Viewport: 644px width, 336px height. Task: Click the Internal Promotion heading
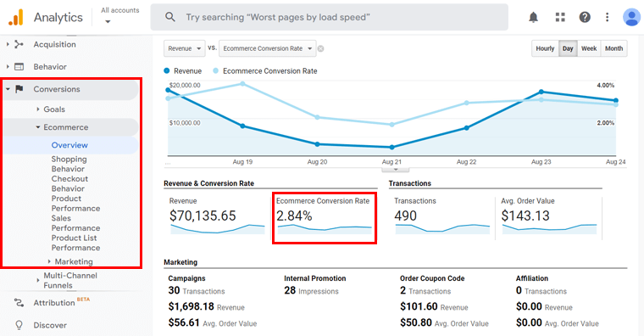coord(315,278)
